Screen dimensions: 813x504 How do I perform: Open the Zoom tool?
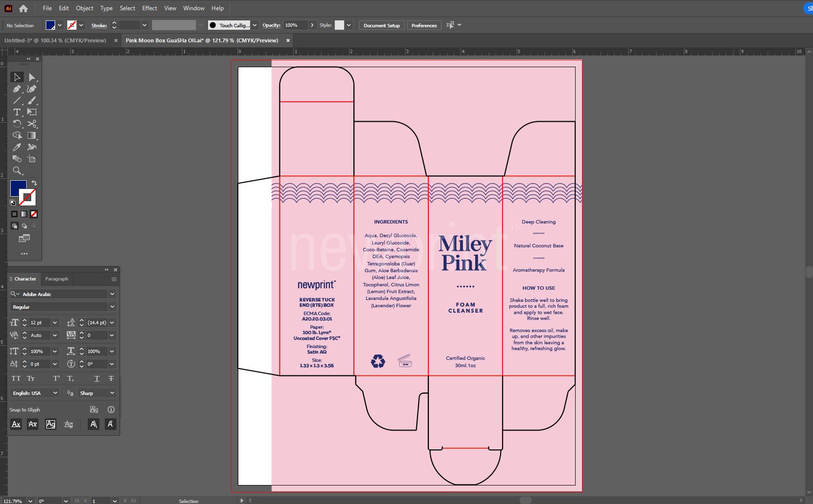click(17, 170)
